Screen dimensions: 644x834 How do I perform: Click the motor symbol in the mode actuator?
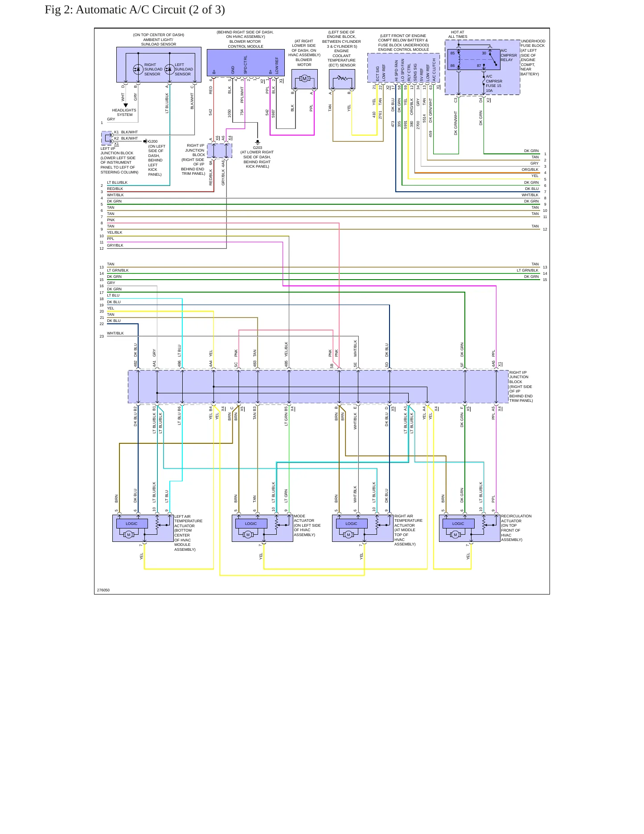tap(248, 535)
